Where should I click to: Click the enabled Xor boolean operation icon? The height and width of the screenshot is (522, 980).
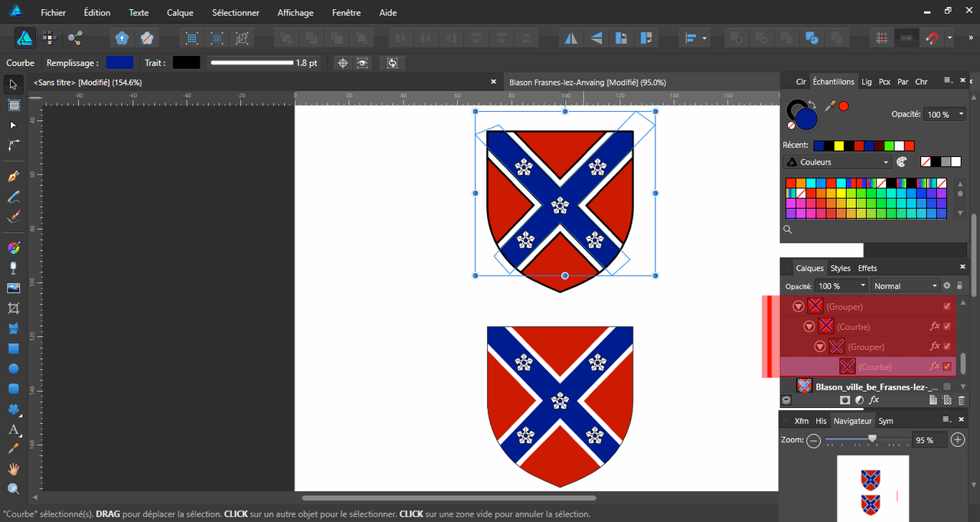pos(814,38)
